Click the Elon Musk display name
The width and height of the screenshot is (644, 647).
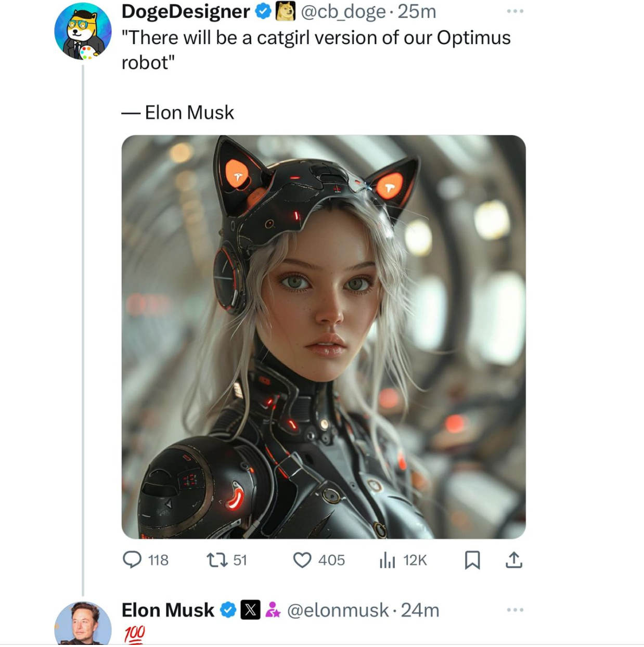click(x=168, y=610)
